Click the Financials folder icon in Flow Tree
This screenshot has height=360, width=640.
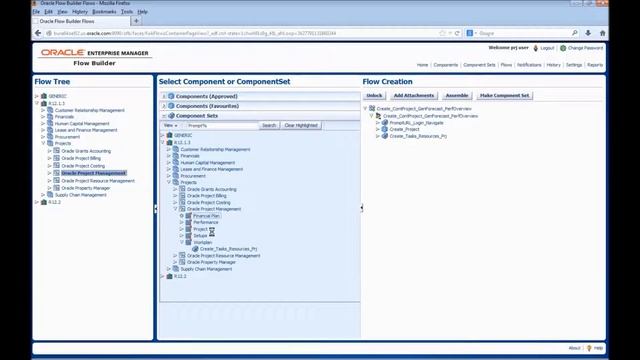pyautogui.click(x=50, y=117)
